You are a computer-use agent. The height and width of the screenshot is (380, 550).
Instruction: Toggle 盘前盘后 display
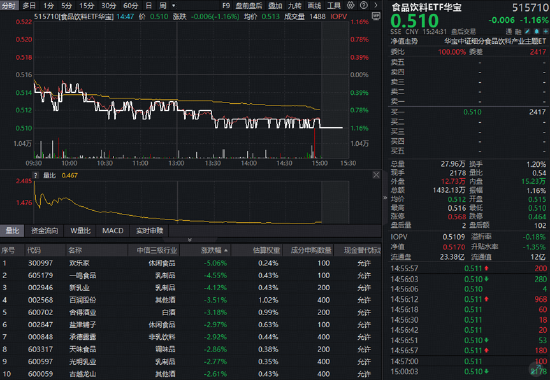click(x=249, y=5)
